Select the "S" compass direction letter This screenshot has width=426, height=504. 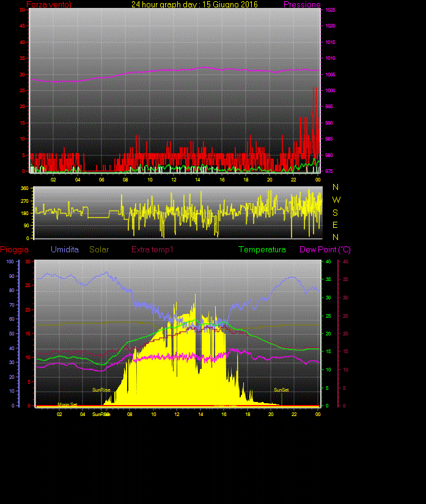click(x=336, y=212)
